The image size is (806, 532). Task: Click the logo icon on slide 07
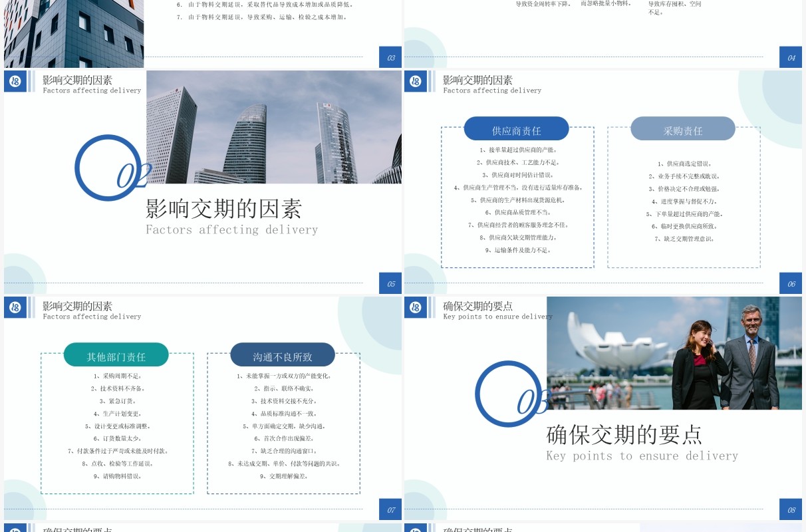point(15,307)
